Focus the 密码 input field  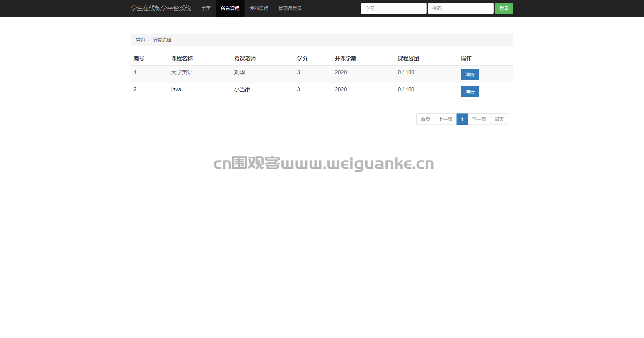click(x=461, y=8)
